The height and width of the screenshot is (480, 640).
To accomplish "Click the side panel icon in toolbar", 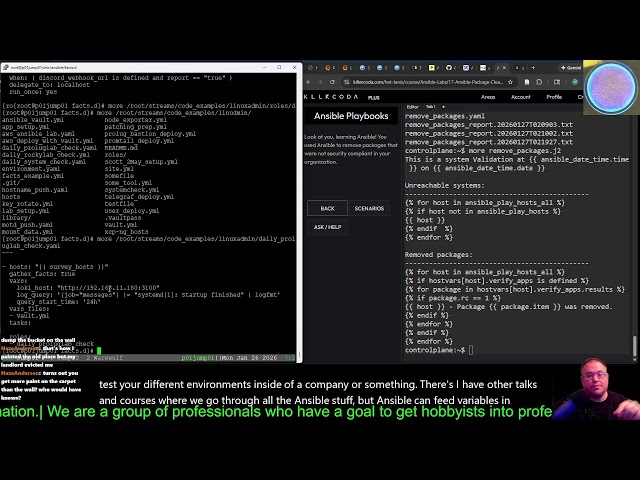I will coord(557,82).
